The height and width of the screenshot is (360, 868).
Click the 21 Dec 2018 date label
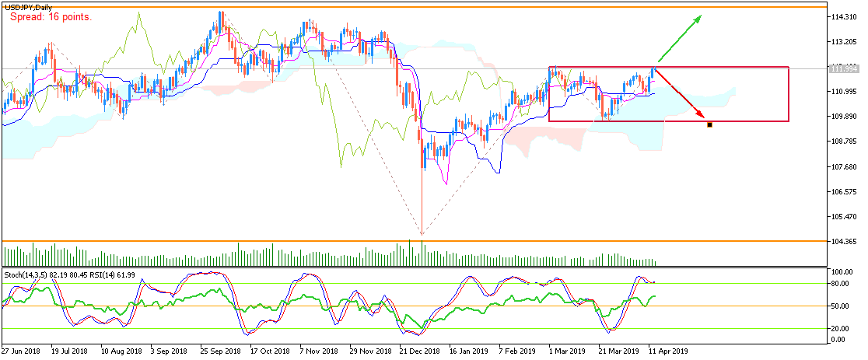pos(419,351)
